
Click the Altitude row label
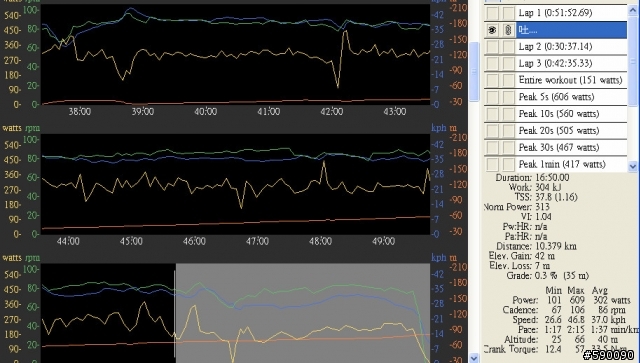pyautogui.click(x=521, y=339)
